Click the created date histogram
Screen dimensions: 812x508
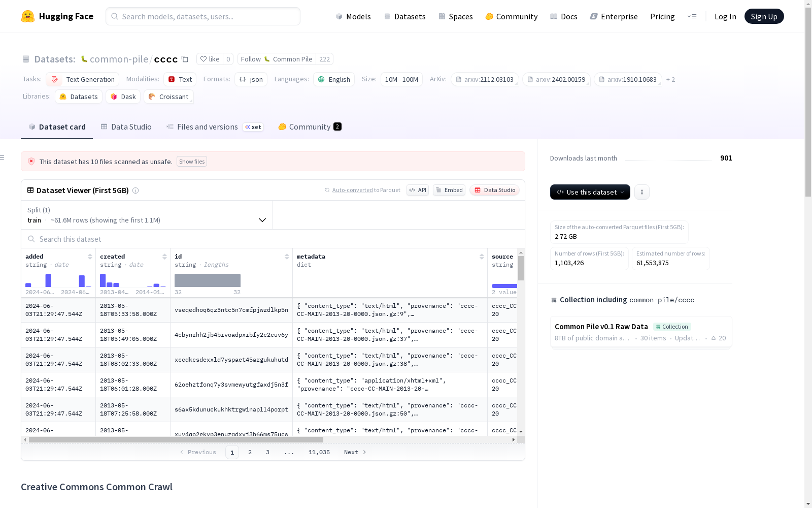pos(133,280)
